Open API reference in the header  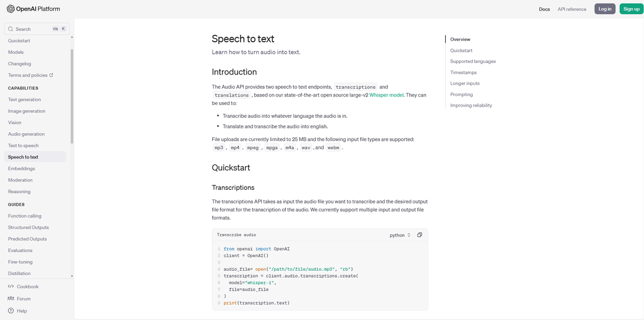(x=572, y=9)
